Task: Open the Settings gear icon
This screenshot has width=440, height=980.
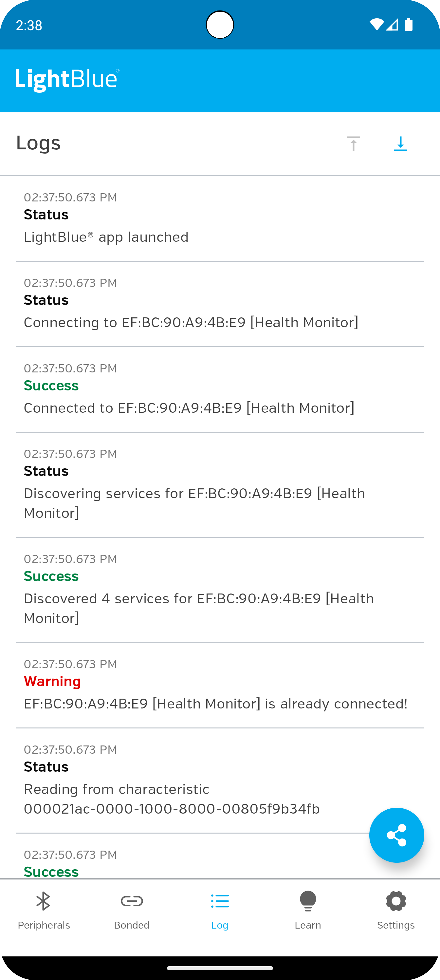Action: 396,901
